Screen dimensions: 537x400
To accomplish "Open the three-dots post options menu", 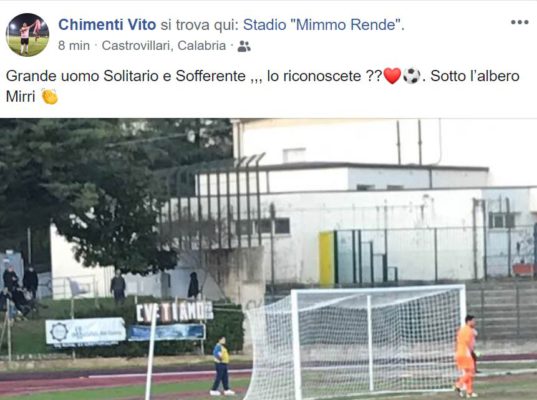I will (x=520, y=23).
